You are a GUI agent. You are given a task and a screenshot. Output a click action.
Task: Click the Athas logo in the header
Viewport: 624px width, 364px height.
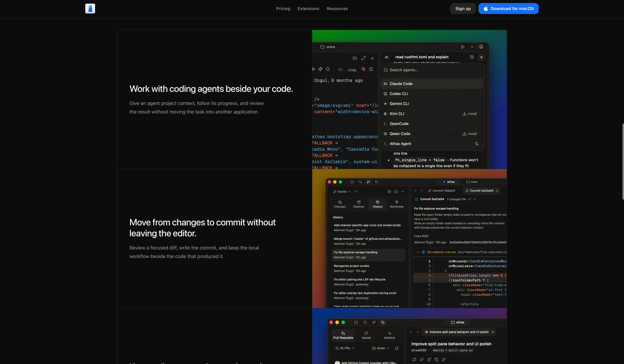[90, 9]
